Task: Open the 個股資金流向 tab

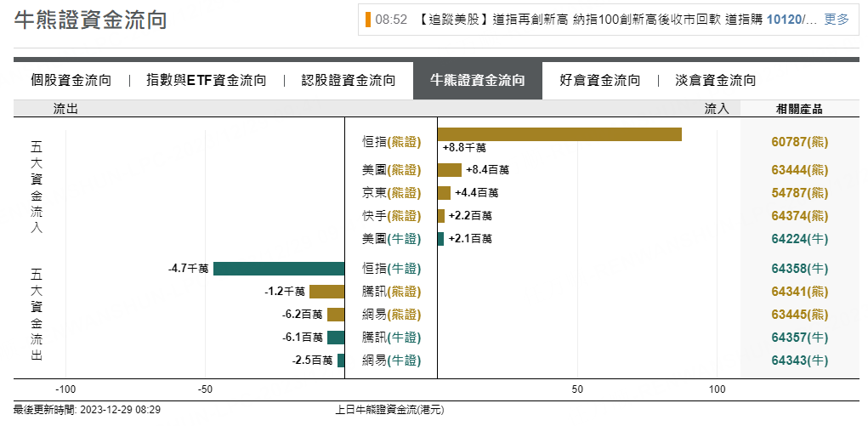Action: pos(71,80)
